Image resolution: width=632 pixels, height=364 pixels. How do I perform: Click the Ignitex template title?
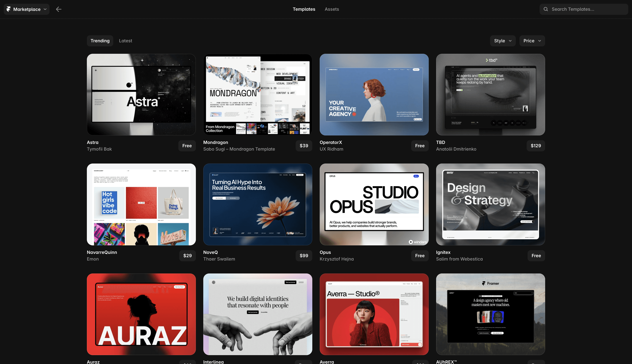click(x=443, y=252)
